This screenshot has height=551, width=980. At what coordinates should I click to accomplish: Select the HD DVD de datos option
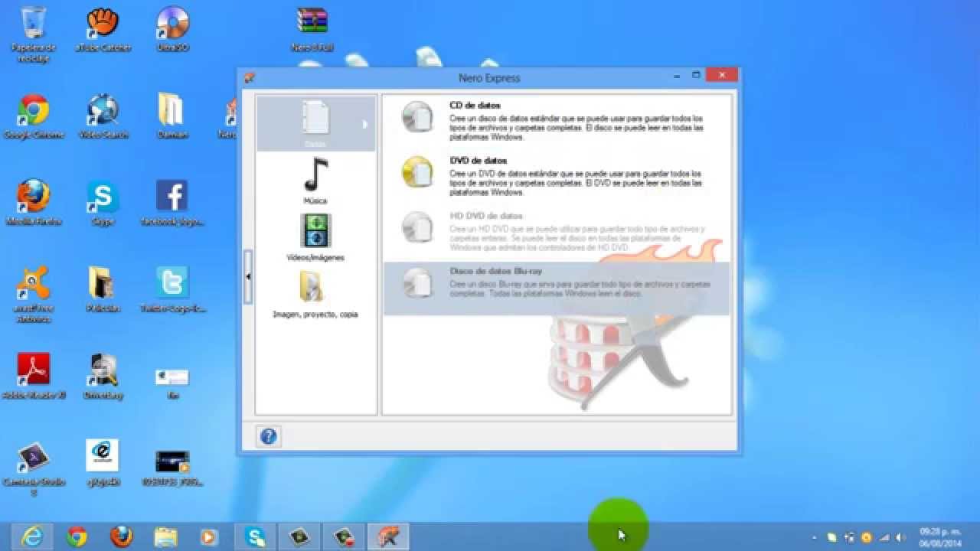556,231
